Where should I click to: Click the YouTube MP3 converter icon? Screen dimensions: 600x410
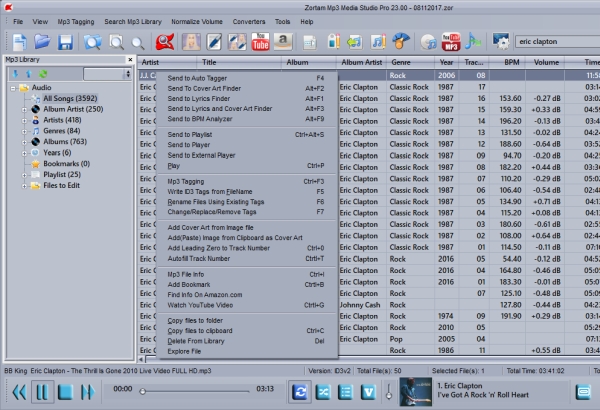451,42
